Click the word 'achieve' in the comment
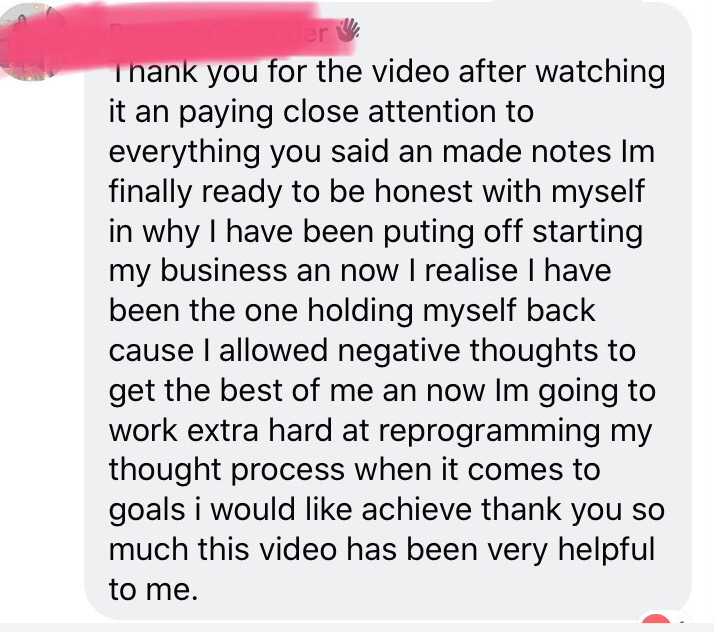Image resolution: width=714 pixels, height=632 pixels. click(417, 510)
